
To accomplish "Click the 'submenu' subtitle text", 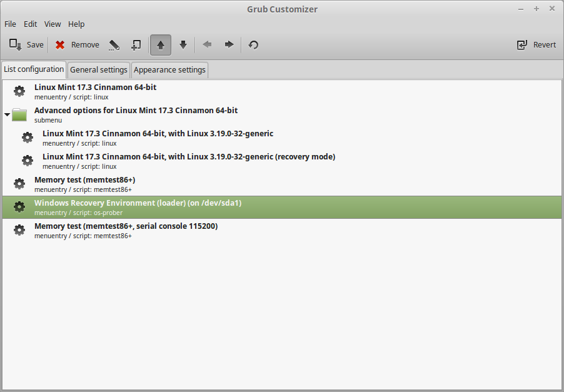I will pos(48,120).
